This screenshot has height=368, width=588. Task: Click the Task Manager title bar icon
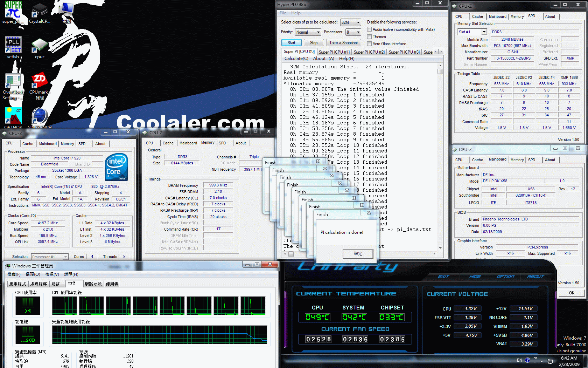pos(8,266)
